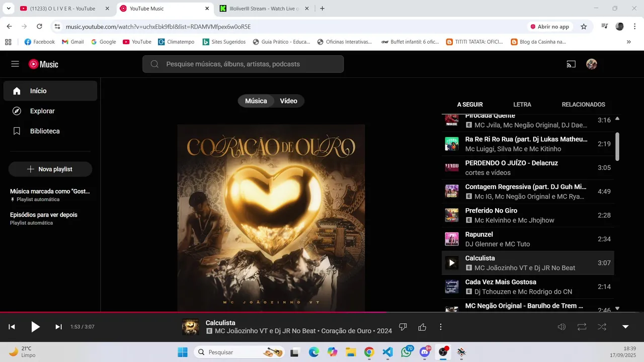The image size is (644, 362).
Task: Open Explorar in the sidebar
Action: tap(50, 111)
